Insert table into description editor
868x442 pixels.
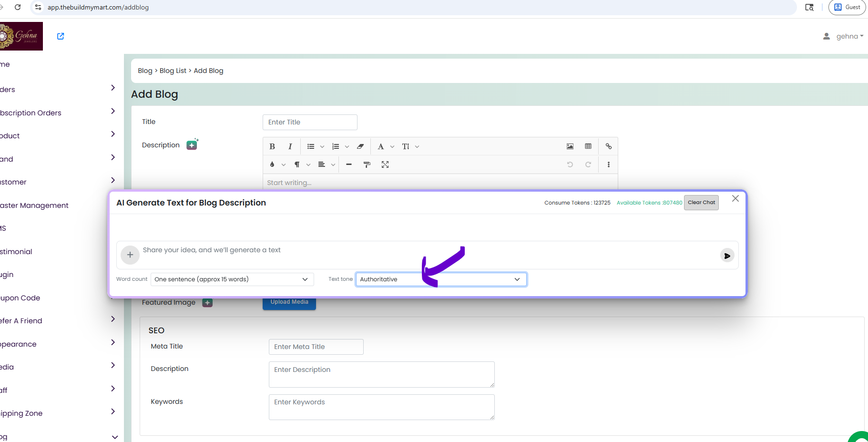[588, 146]
